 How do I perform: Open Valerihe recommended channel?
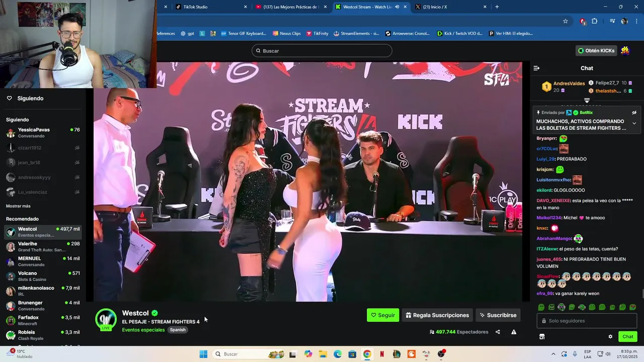43,246
